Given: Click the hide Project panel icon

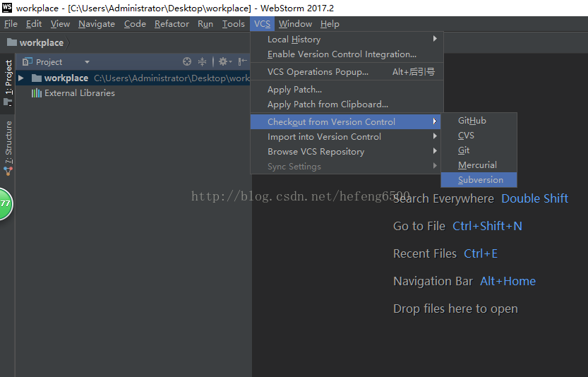Looking at the screenshot, I should tap(243, 61).
